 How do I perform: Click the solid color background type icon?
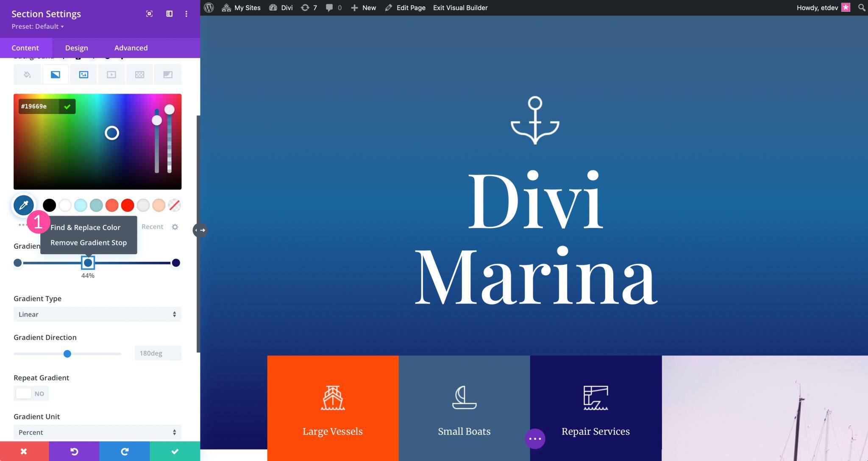(27, 74)
